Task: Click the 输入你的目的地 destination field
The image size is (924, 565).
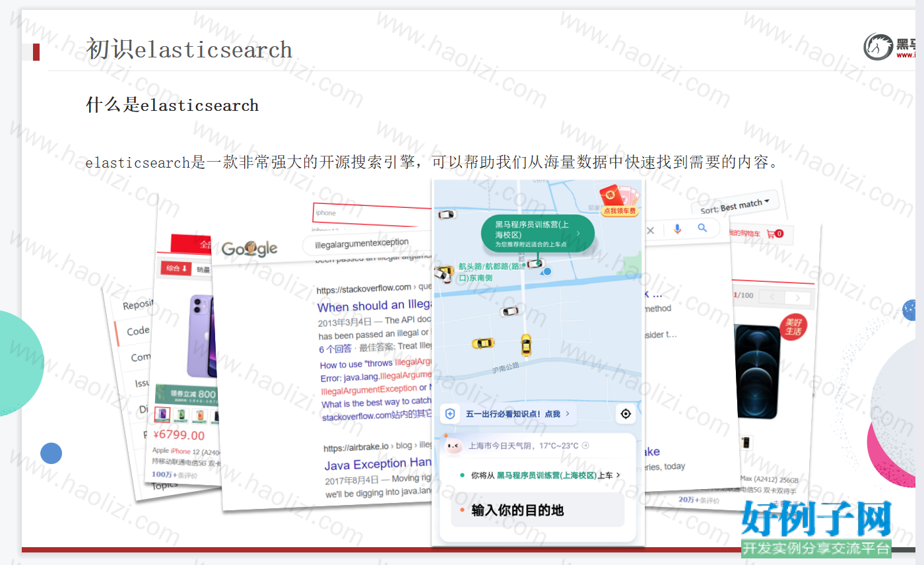Action: pos(537,510)
